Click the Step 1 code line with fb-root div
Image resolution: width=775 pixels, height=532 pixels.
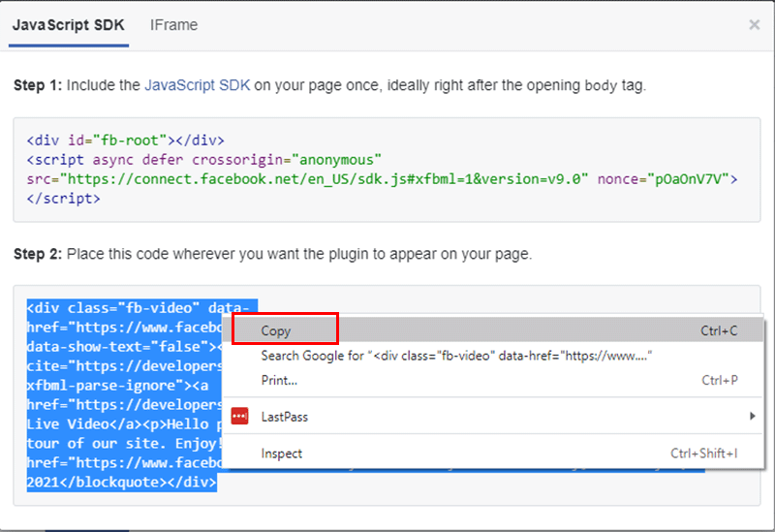click(x=126, y=141)
